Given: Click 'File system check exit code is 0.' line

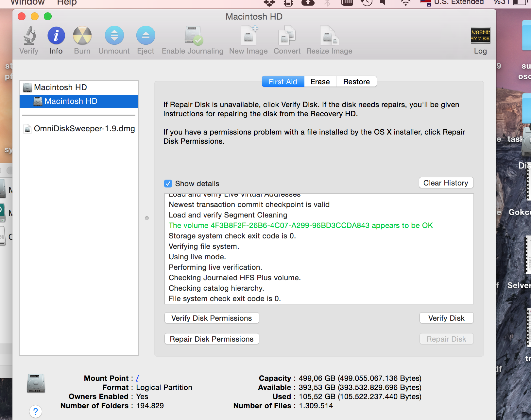Looking at the screenshot, I should pyautogui.click(x=225, y=299).
